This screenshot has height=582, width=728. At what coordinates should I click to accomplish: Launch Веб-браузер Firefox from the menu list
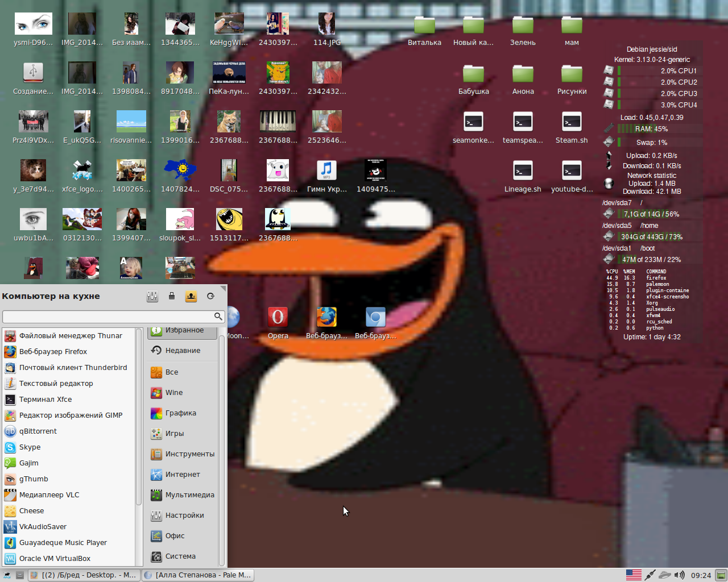pyautogui.click(x=68, y=352)
